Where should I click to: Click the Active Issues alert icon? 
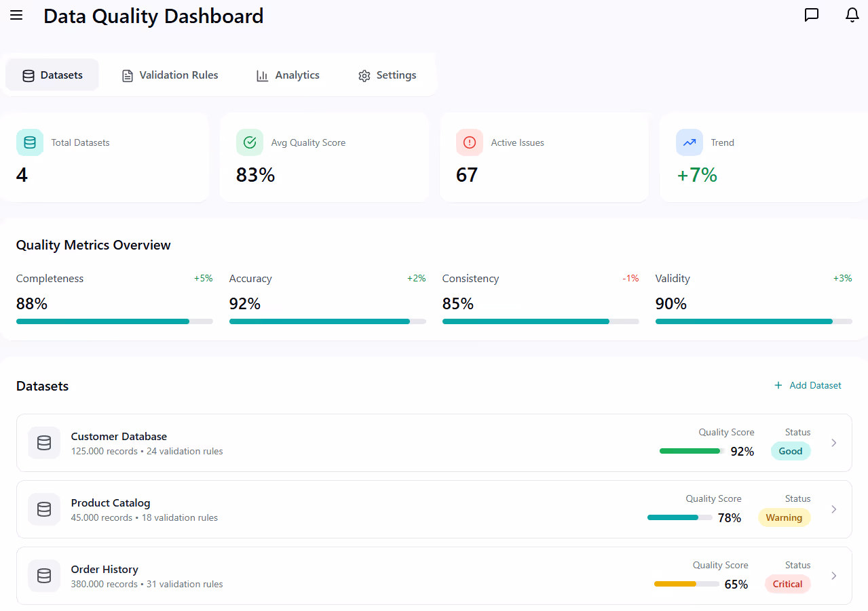(469, 142)
